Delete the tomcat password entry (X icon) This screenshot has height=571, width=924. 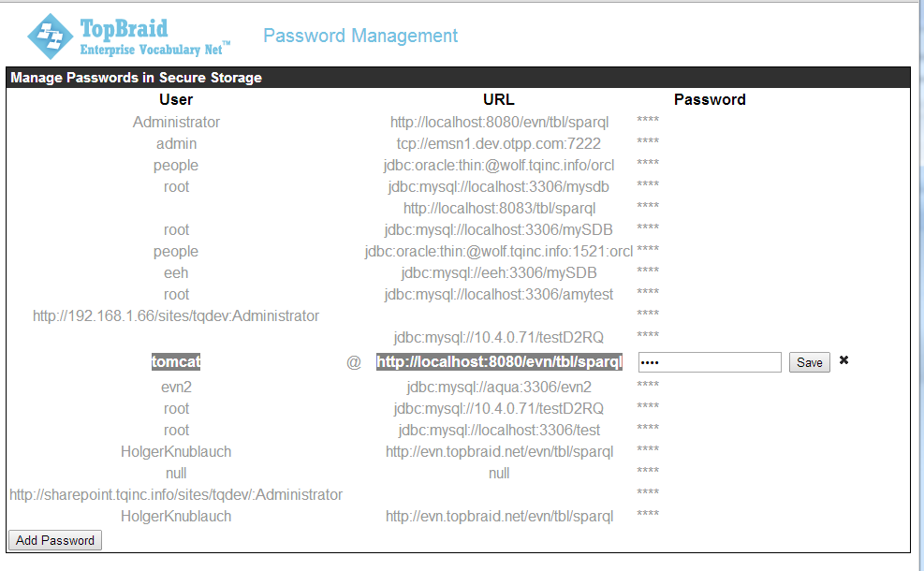click(843, 360)
